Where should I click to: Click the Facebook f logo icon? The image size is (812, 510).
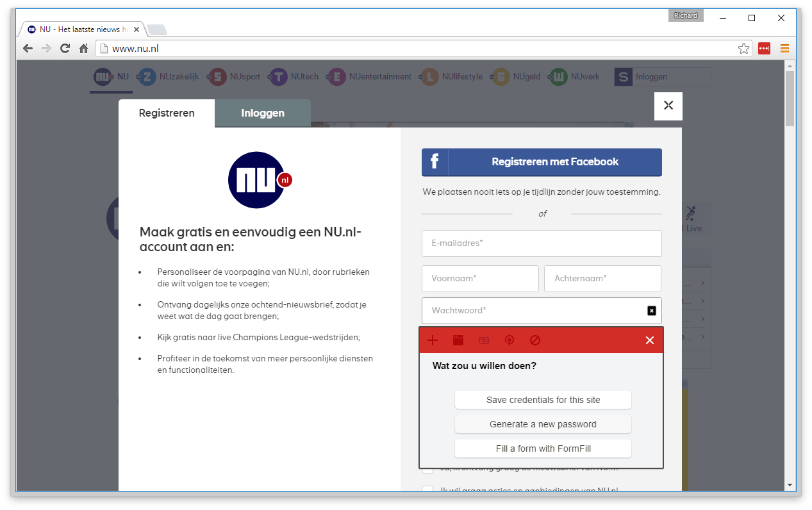coord(435,161)
